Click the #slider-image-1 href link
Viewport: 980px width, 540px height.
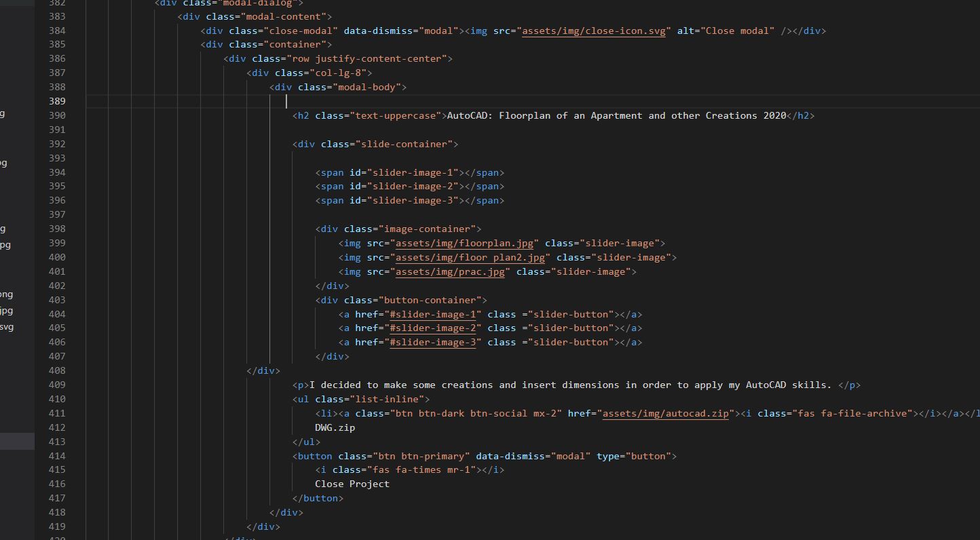click(x=432, y=314)
